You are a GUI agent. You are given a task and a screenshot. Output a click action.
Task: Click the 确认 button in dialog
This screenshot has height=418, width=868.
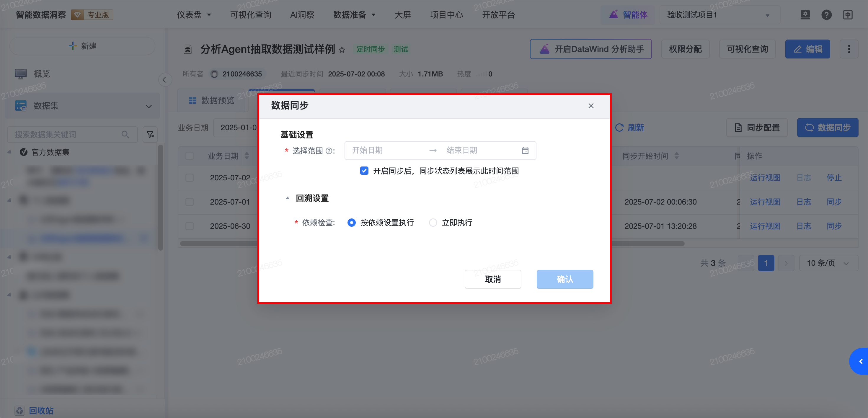click(565, 279)
